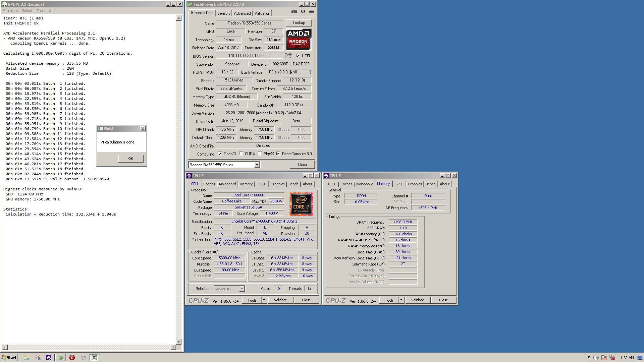
Task: Expand the Tools dropdown arrow in Memory window
Action: click(401, 300)
